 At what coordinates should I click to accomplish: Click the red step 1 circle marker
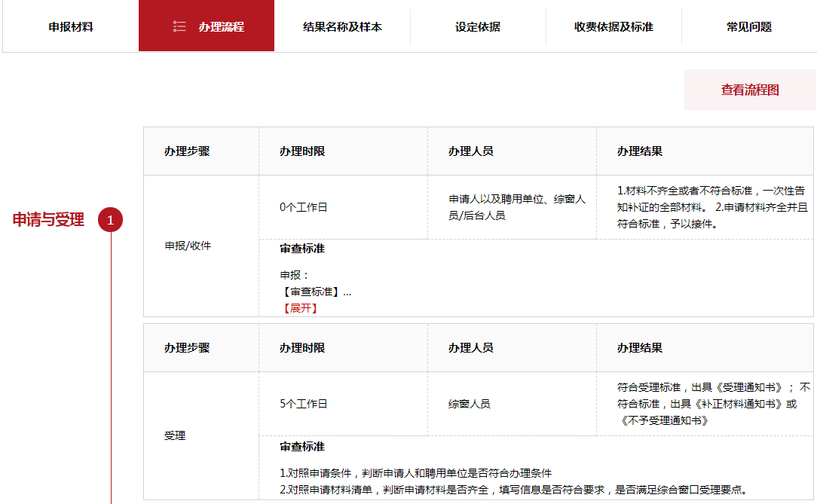point(111,220)
